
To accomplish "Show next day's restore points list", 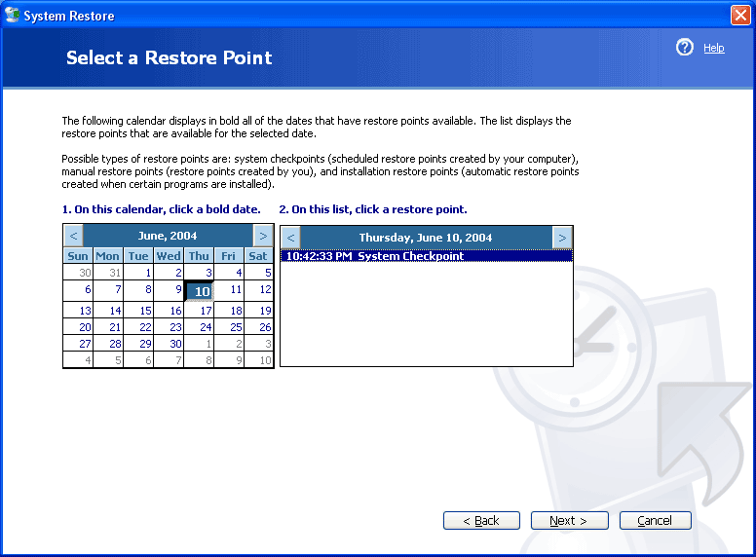I will point(562,238).
